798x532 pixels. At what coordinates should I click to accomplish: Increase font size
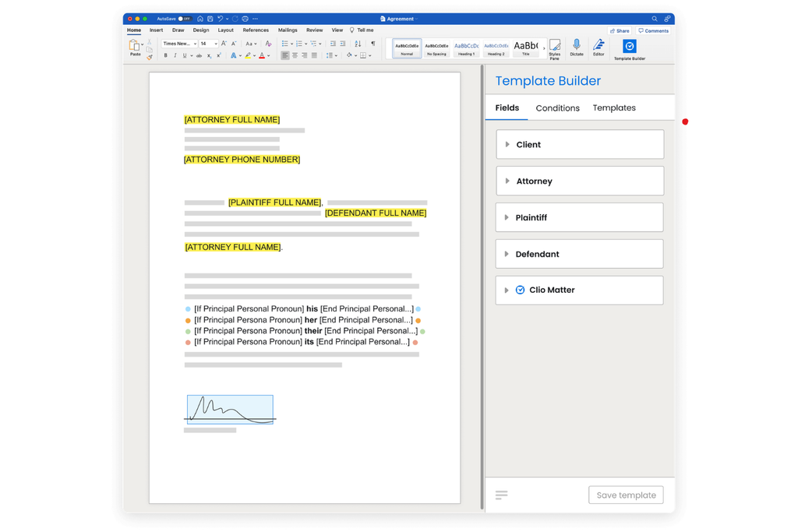pos(224,44)
